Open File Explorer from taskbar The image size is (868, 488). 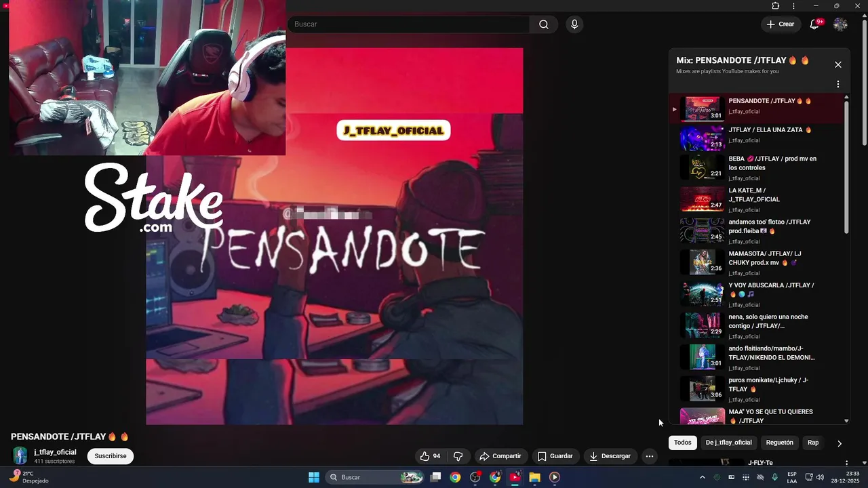pos(534,477)
